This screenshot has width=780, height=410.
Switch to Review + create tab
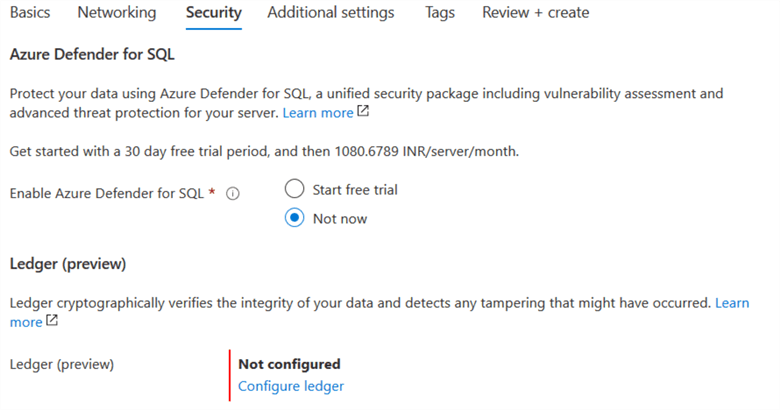click(x=535, y=13)
